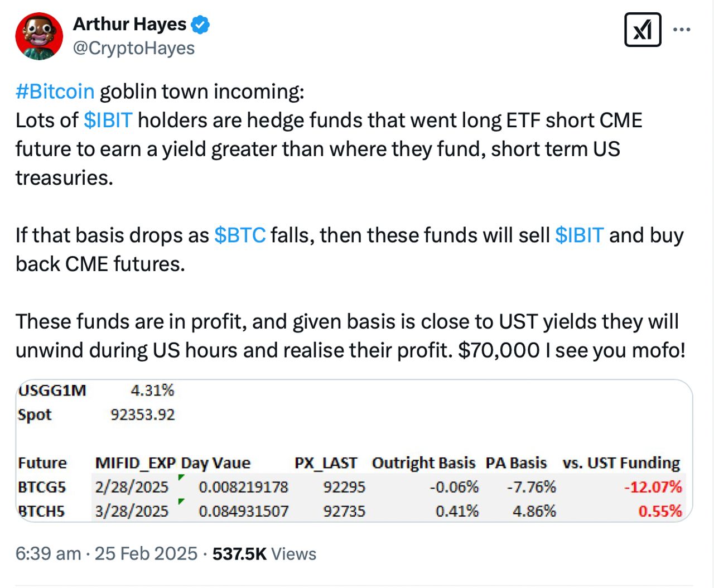Click the first $IBIT cashtag
This screenshot has height=588, width=714.
pos(108,120)
